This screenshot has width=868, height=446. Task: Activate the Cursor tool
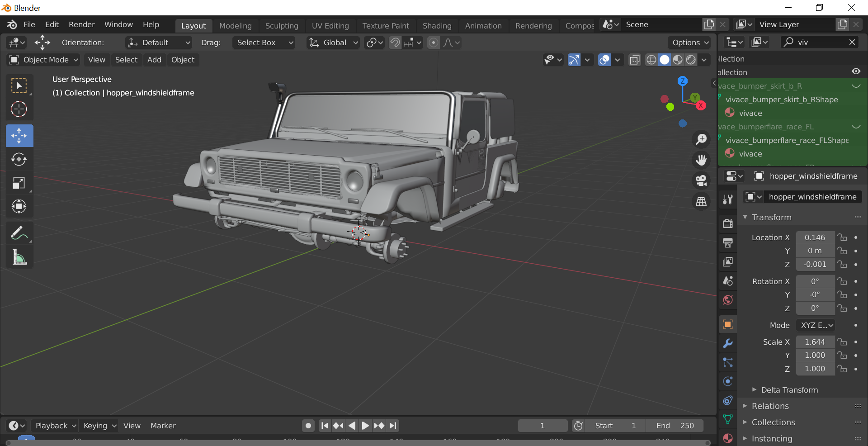click(19, 109)
